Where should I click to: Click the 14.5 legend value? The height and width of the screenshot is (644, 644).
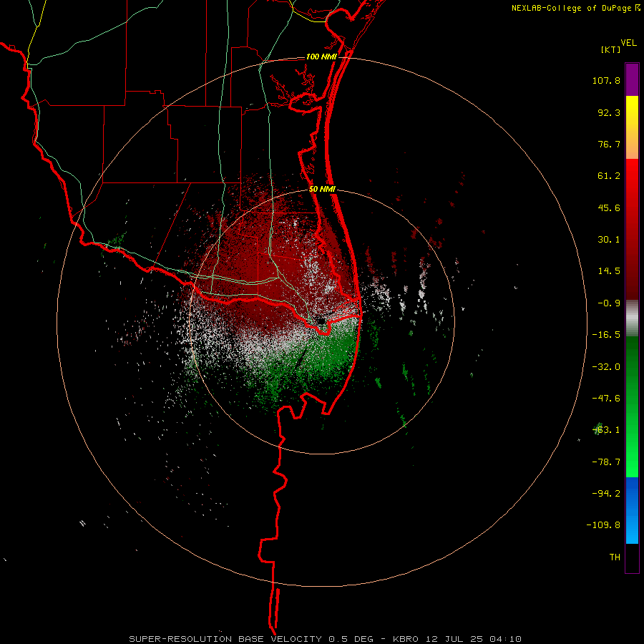(609, 271)
